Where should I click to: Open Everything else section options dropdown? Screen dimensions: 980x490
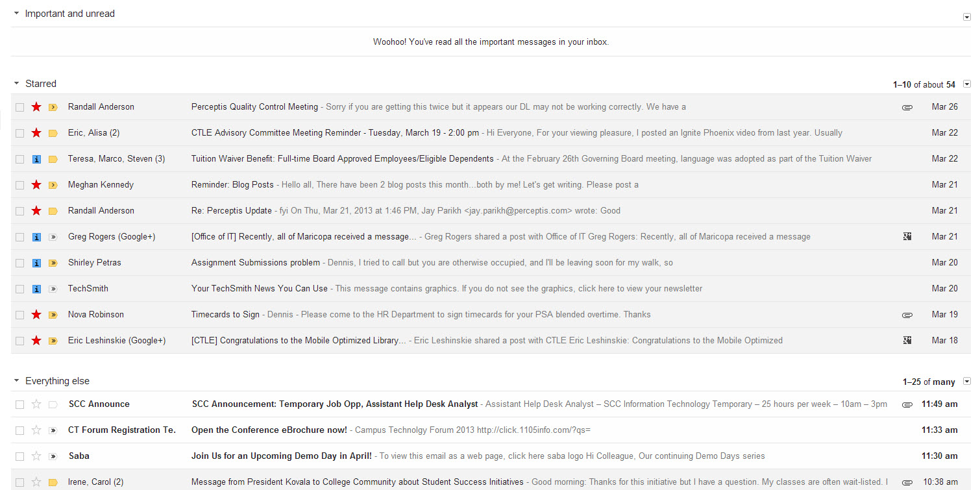(x=967, y=381)
